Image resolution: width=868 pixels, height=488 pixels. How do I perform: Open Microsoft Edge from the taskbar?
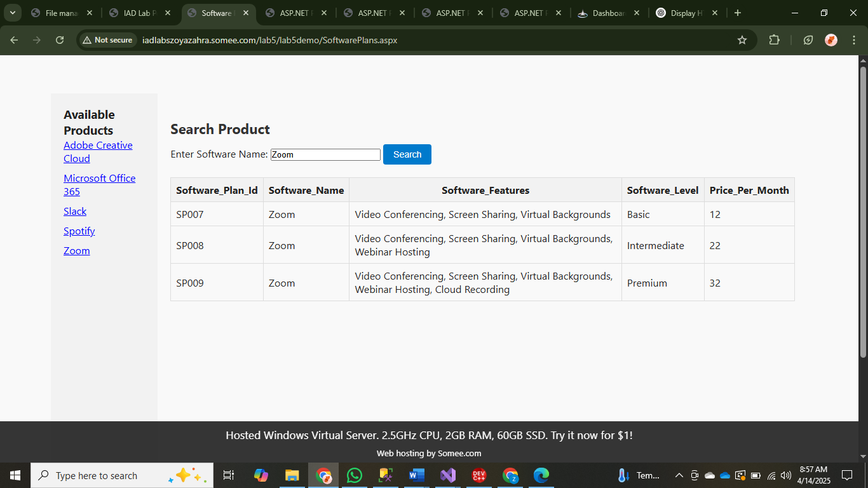click(x=541, y=475)
